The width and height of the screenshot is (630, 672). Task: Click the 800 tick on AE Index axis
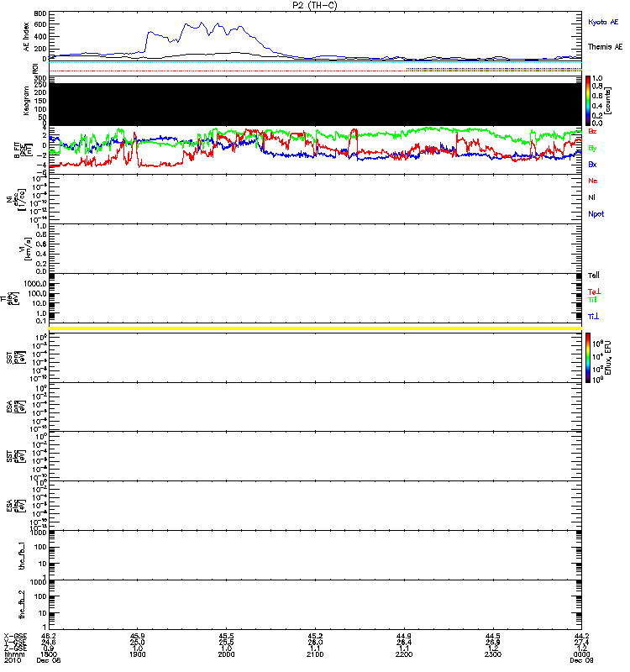39,13
